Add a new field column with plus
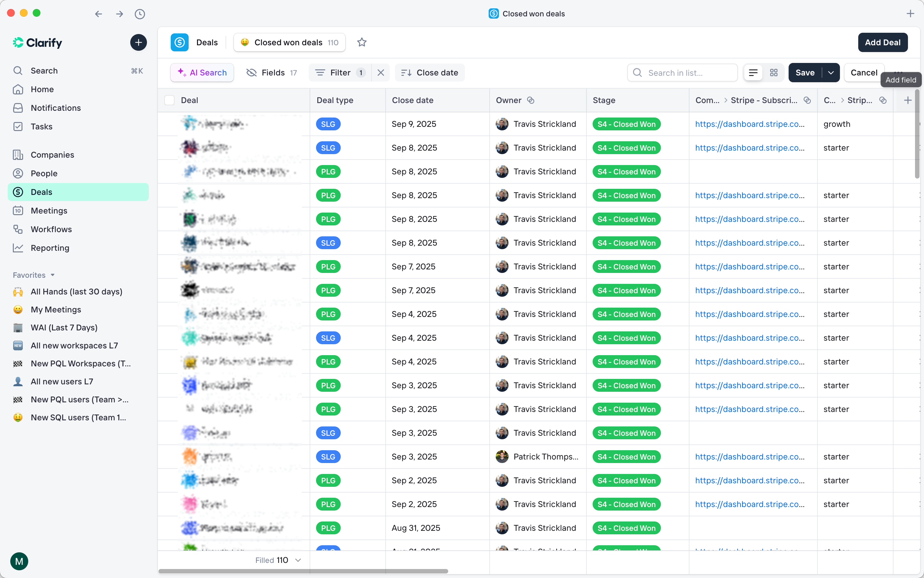Image resolution: width=924 pixels, height=578 pixels. pyautogui.click(x=908, y=100)
